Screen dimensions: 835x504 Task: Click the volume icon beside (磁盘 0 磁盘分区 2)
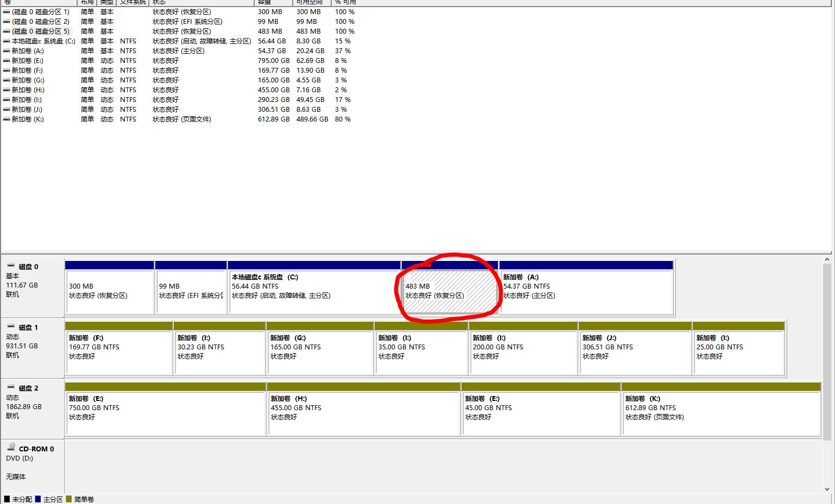(7, 21)
